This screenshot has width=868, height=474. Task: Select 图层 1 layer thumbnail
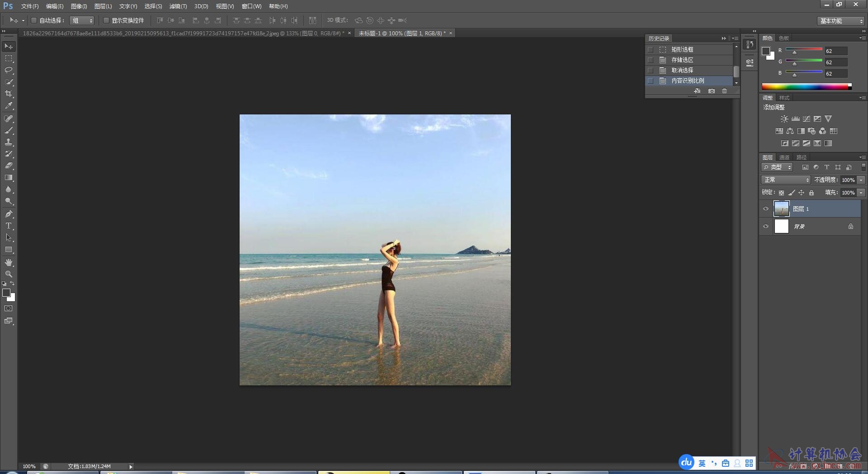pyautogui.click(x=781, y=209)
